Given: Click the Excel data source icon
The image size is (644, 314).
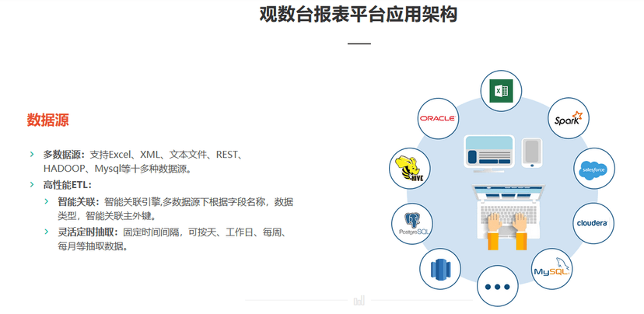Looking at the screenshot, I should [x=501, y=91].
